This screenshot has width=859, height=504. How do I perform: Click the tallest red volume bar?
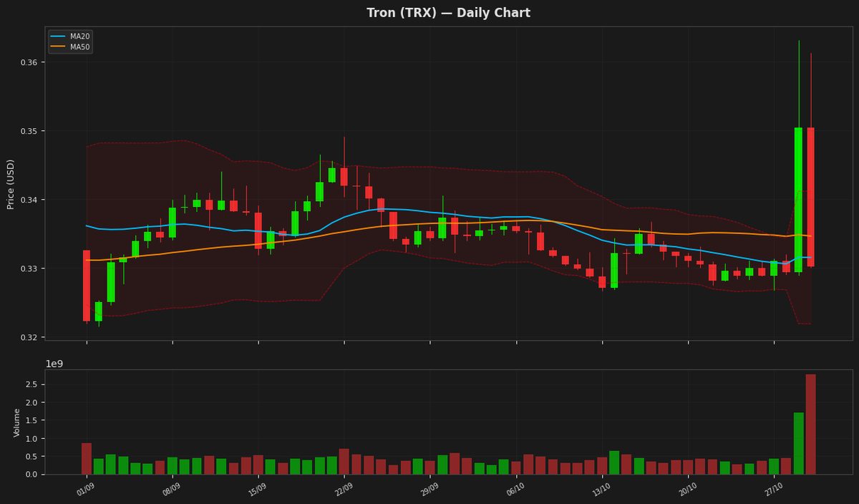(x=810, y=424)
